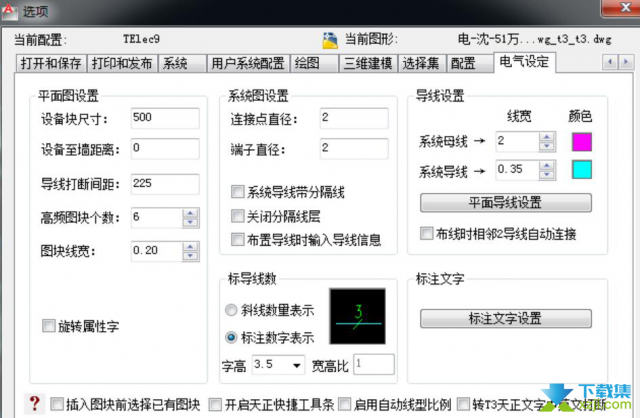The height and width of the screenshot is (418, 640).
Task: Select 斜线数量表示 radio button
Action: point(231,310)
